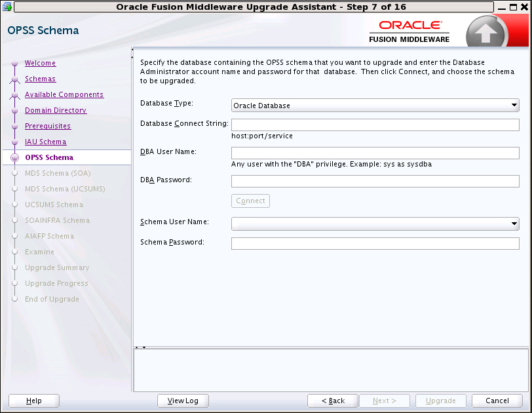Click the upgrade arrow logo icon

point(485,33)
